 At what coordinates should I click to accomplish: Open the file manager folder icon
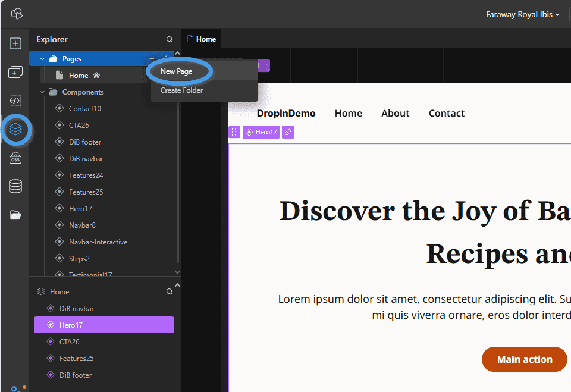(15, 215)
